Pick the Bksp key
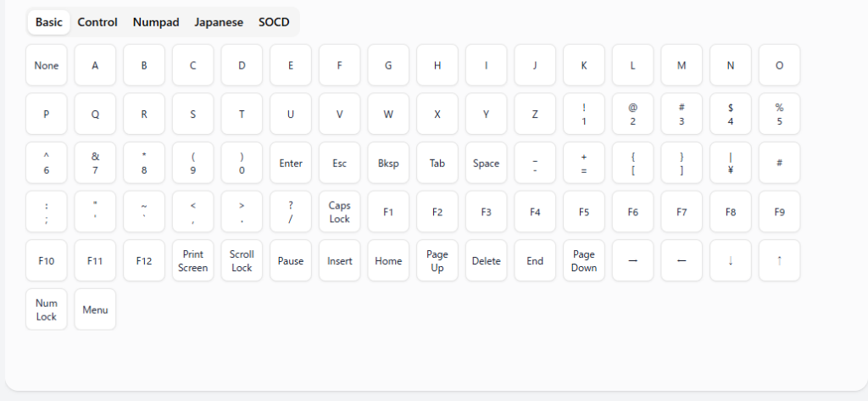The width and height of the screenshot is (868, 401). pos(388,164)
